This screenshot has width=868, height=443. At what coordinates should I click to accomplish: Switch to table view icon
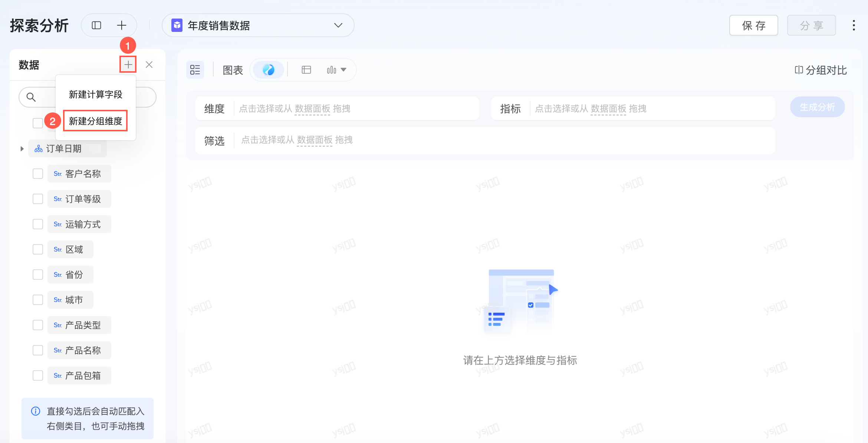(306, 70)
